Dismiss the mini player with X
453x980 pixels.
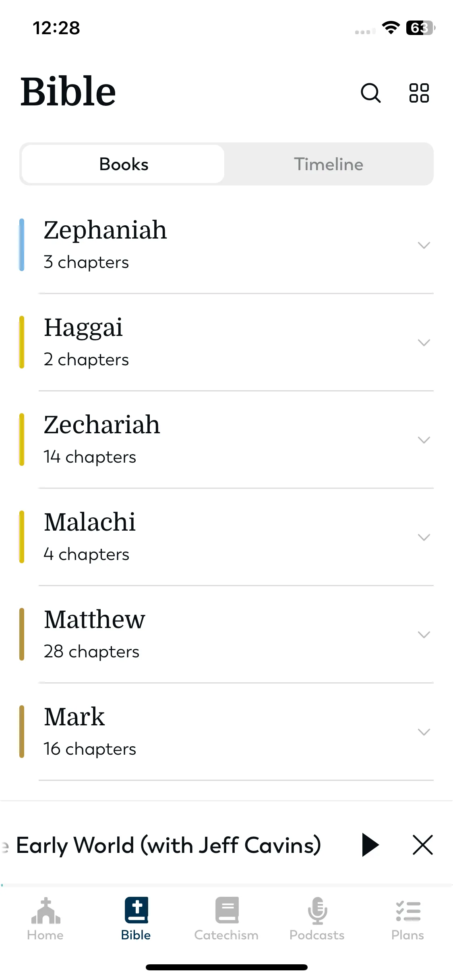(423, 845)
